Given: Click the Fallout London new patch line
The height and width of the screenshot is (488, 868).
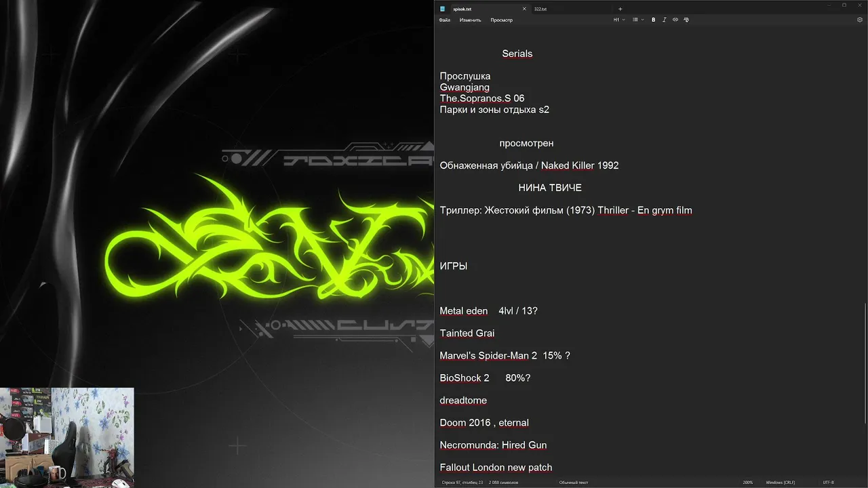Looking at the screenshot, I should click(x=496, y=468).
